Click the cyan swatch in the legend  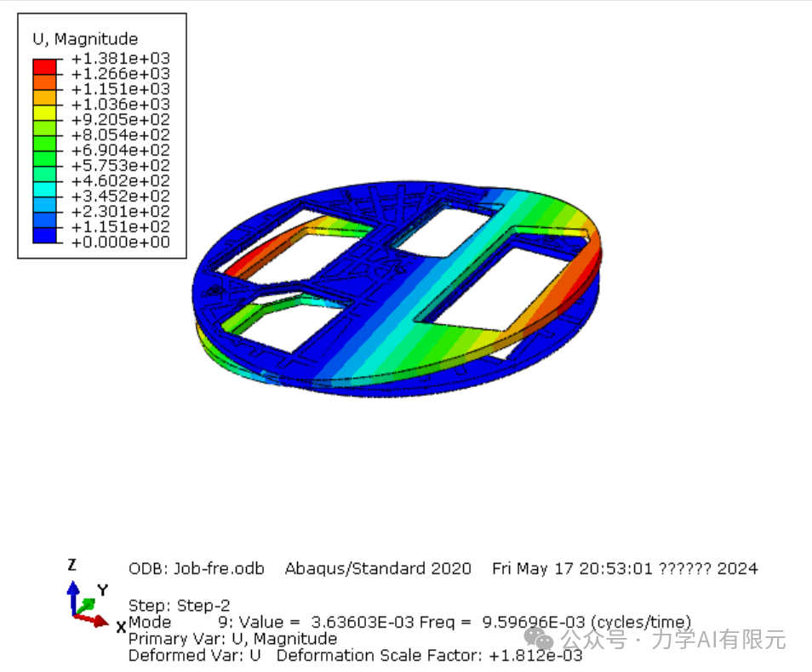44,190
